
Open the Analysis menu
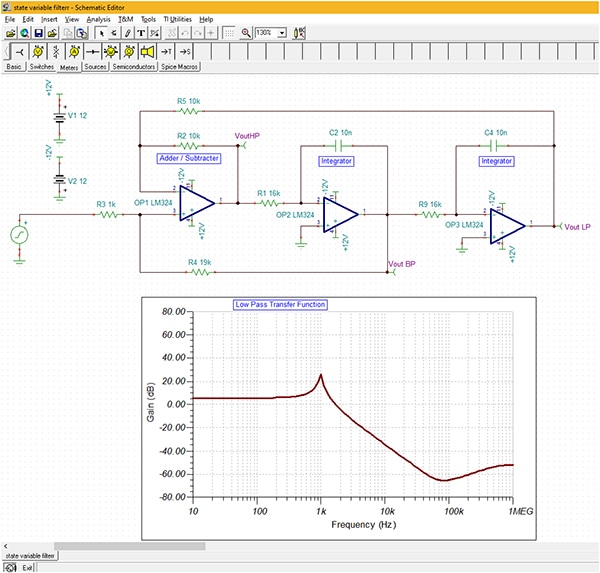pyautogui.click(x=99, y=19)
